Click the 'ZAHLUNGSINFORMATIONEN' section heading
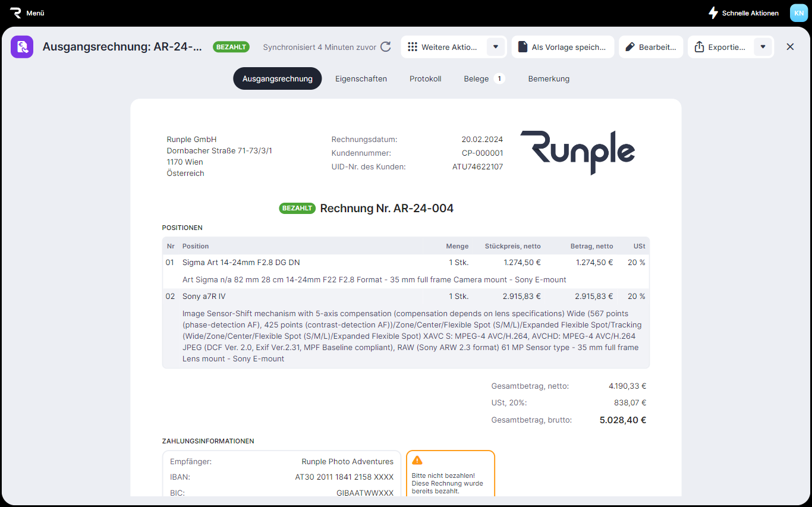The width and height of the screenshot is (812, 507). (x=208, y=441)
